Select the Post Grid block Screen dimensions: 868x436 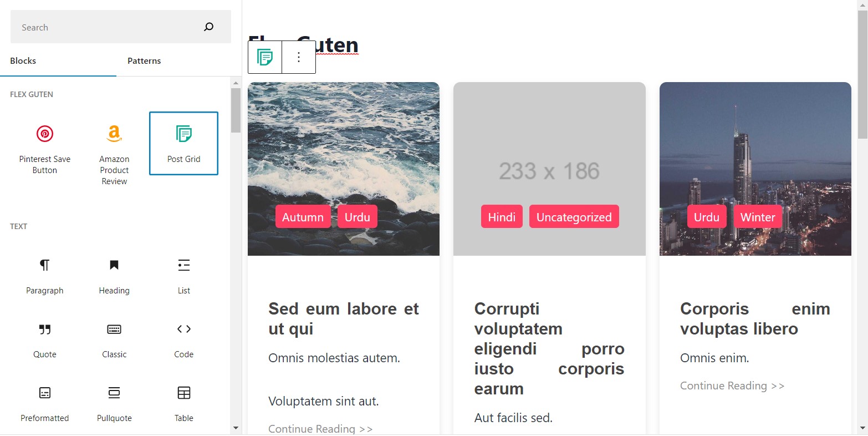coord(183,144)
